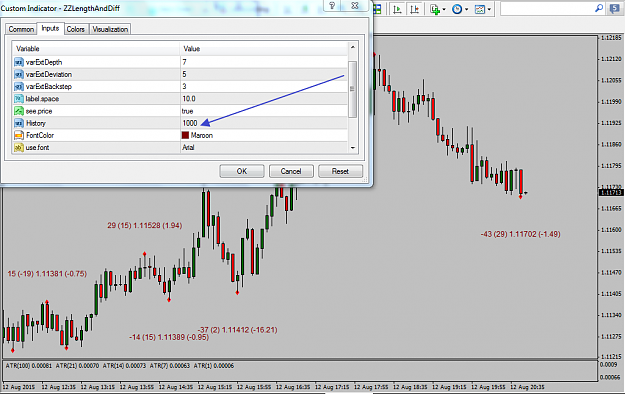Click the current price marker on axis
The image size is (625, 394).
611,193
